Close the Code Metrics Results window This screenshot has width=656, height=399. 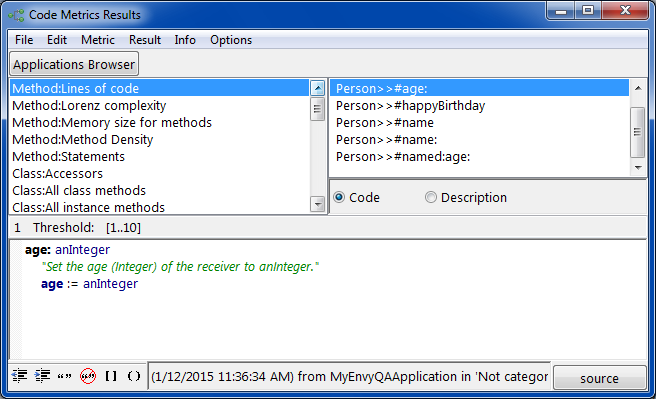coord(625,10)
